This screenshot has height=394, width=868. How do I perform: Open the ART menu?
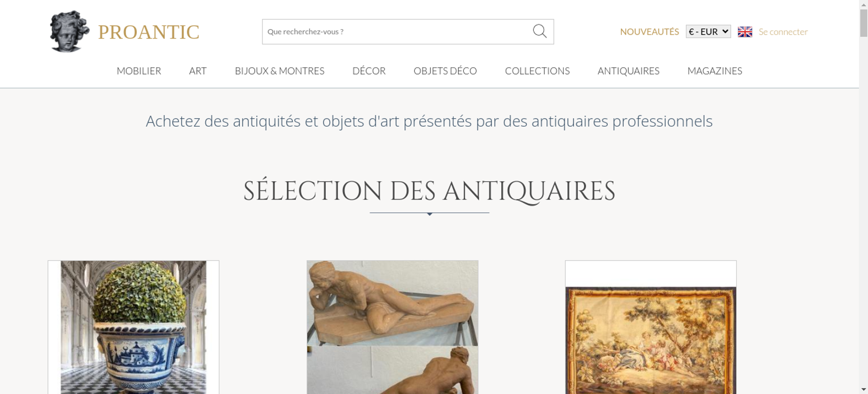click(198, 71)
